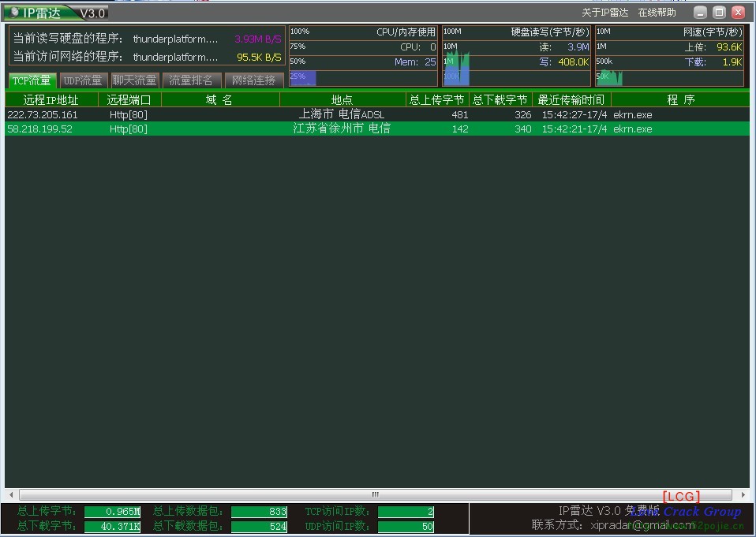Click disk speed value 3.93M B/S
This screenshot has width=756, height=537.
coord(258,39)
